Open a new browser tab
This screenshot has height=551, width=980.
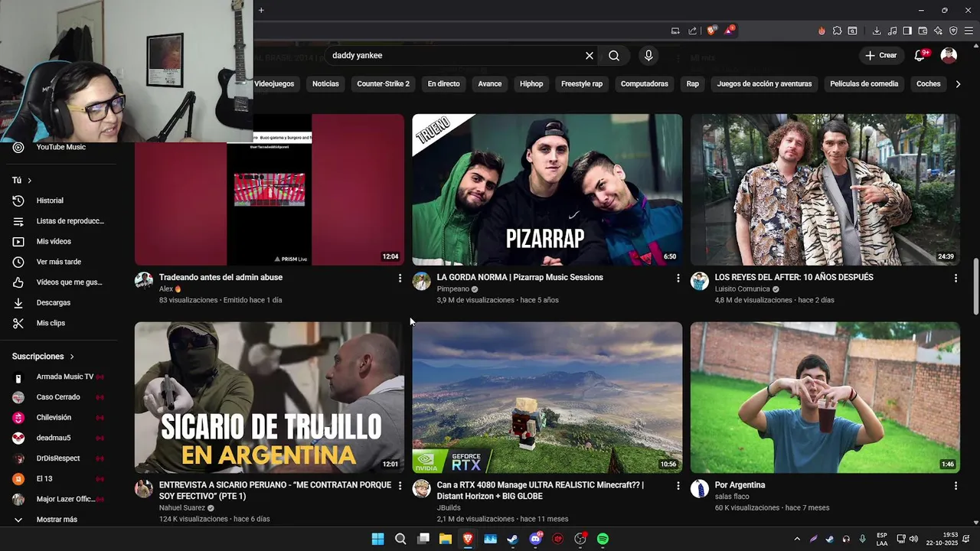tap(261, 10)
